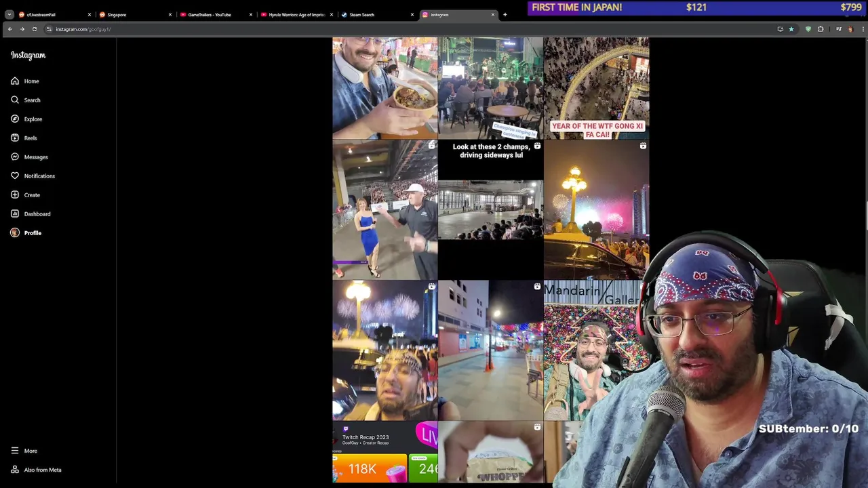Viewport: 868px width, 488px height.
Task: Open the Chrome profile avatar
Action: click(x=850, y=29)
